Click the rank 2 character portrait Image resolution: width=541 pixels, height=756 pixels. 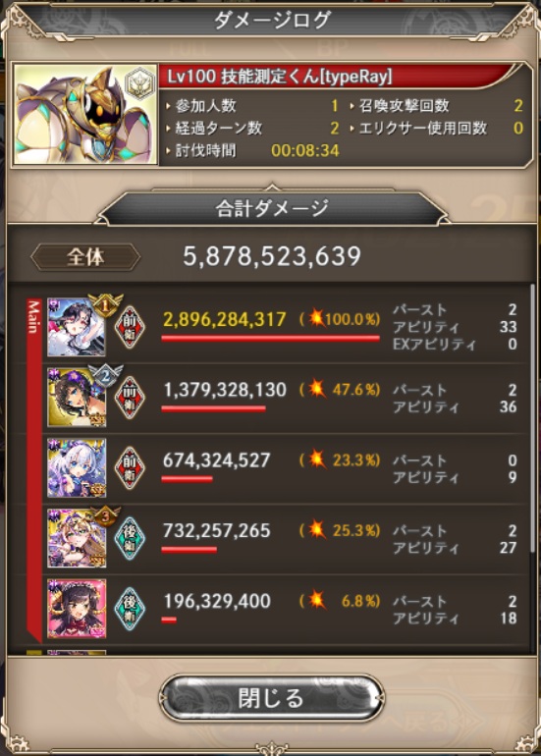tap(77, 398)
